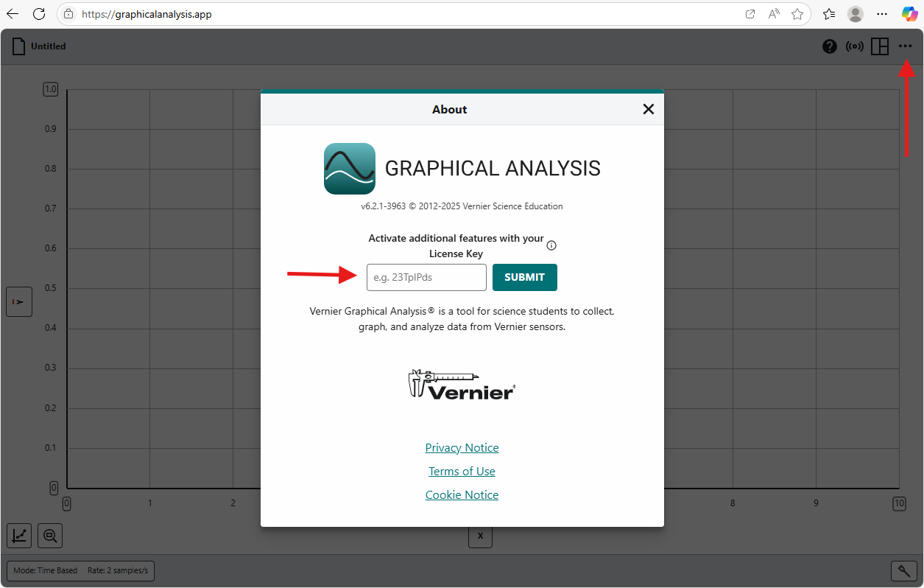View site information lock icon

pos(68,14)
